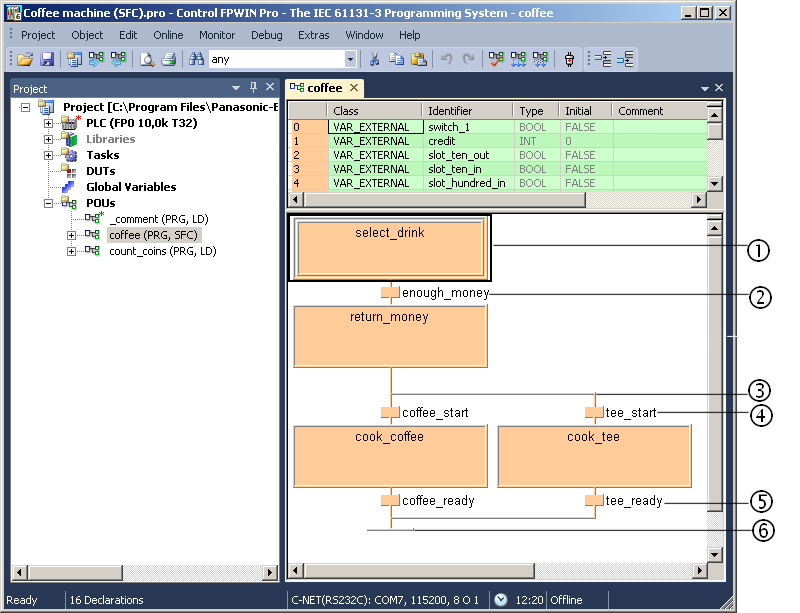800x613 pixels.
Task: Open the search scope dropdown showing 'any'
Action: click(x=350, y=60)
